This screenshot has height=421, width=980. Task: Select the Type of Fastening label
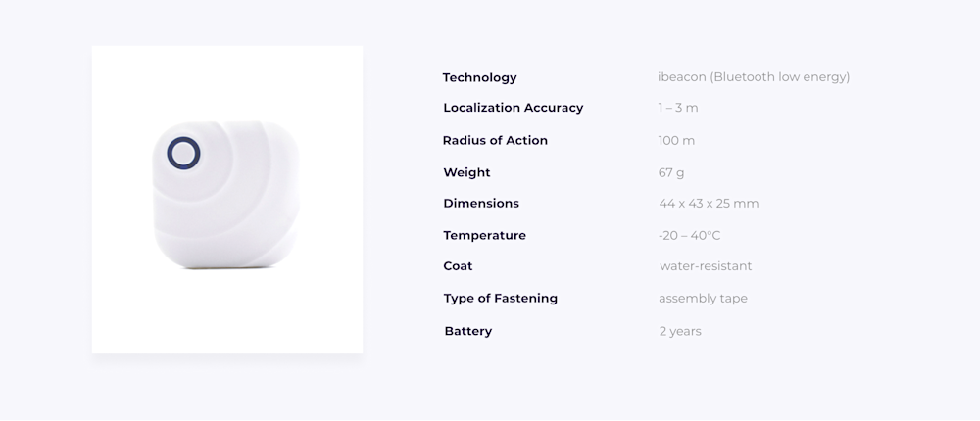tap(501, 299)
